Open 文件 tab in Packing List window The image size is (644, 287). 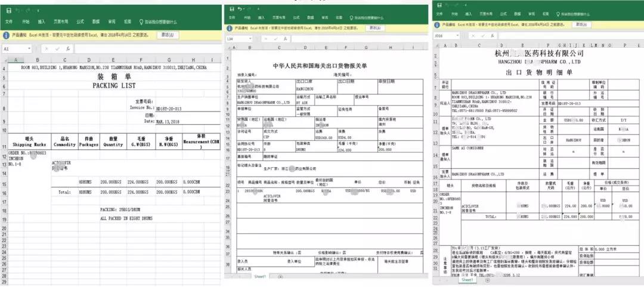pos(8,22)
